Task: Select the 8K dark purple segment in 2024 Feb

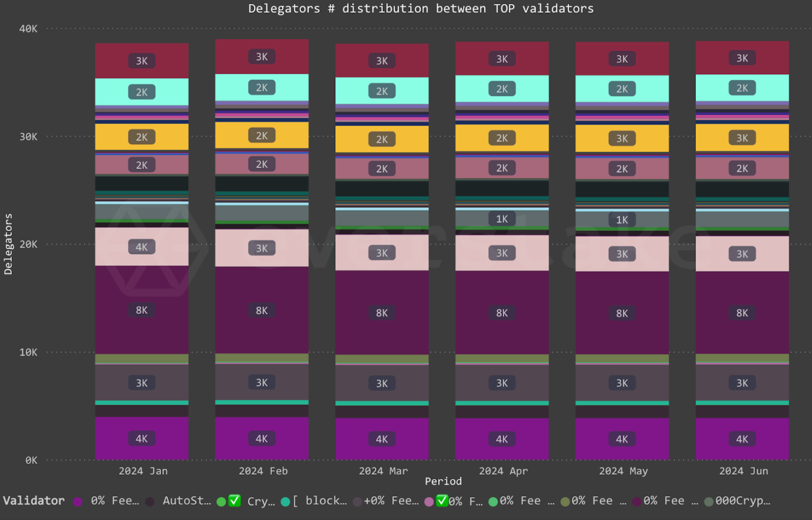Action: pos(262,310)
